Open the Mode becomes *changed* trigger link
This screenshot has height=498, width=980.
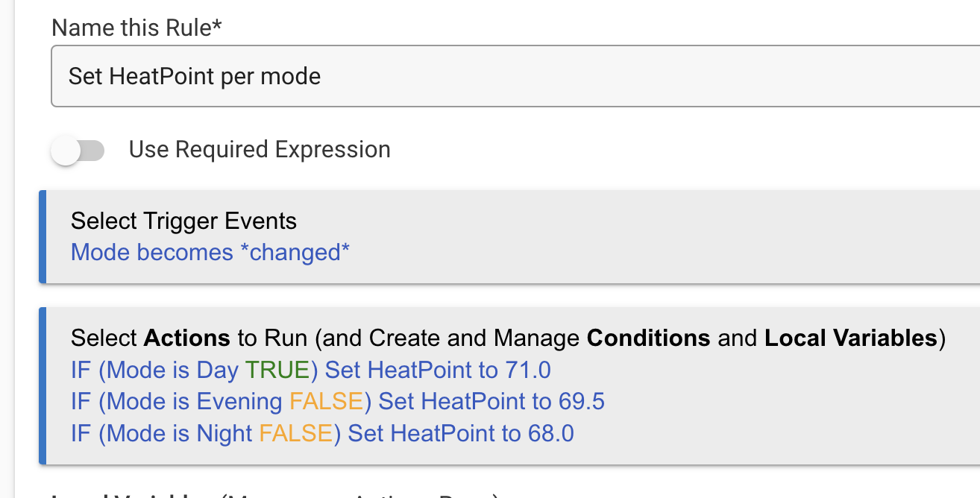point(210,253)
